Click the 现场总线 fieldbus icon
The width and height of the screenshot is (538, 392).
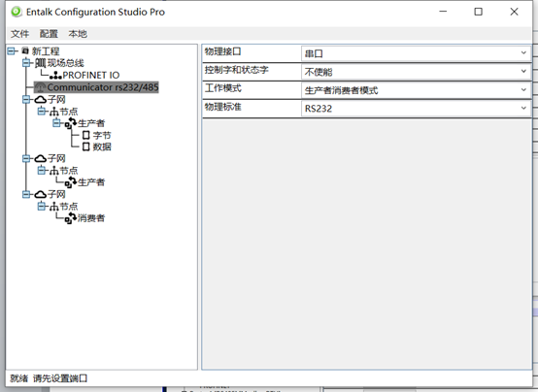point(40,63)
